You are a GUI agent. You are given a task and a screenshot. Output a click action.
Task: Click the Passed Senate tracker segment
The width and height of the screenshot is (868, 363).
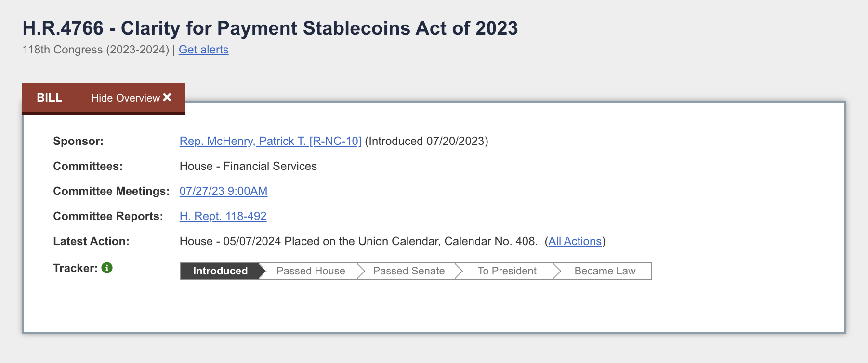[x=408, y=271]
